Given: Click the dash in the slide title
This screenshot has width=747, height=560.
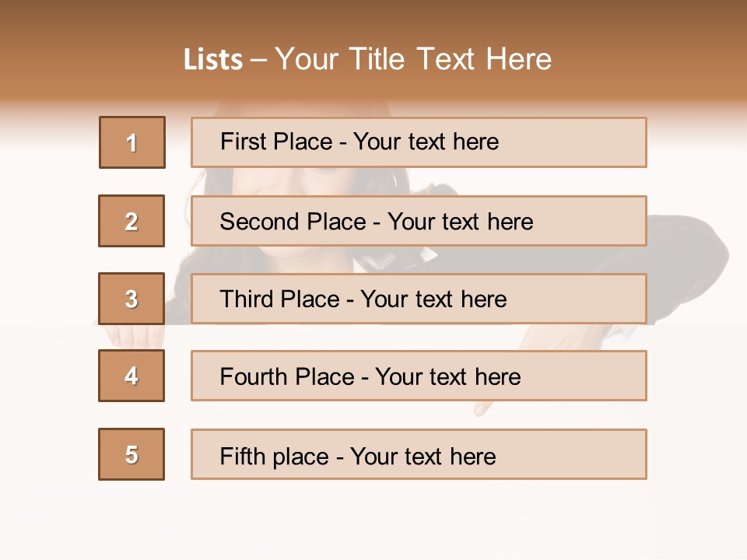Looking at the screenshot, I should (258, 60).
